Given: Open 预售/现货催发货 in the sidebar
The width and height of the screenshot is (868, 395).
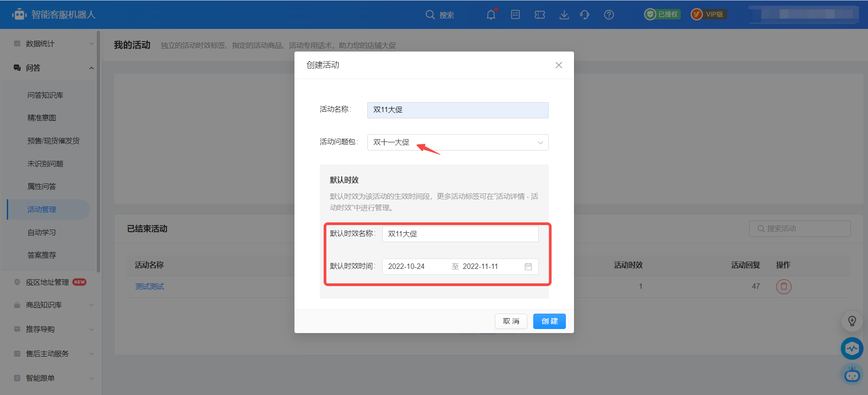Looking at the screenshot, I should pos(53,141).
